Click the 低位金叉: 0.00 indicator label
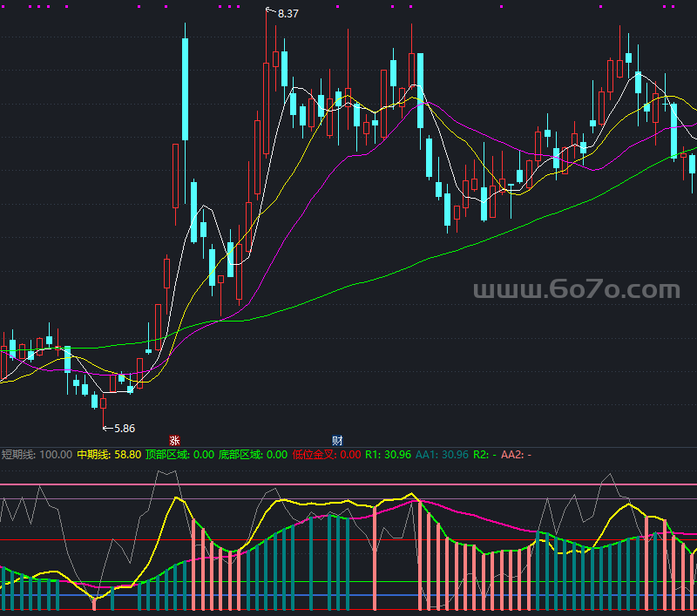This screenshot has height=616, width=697. (x=327, y=455)
